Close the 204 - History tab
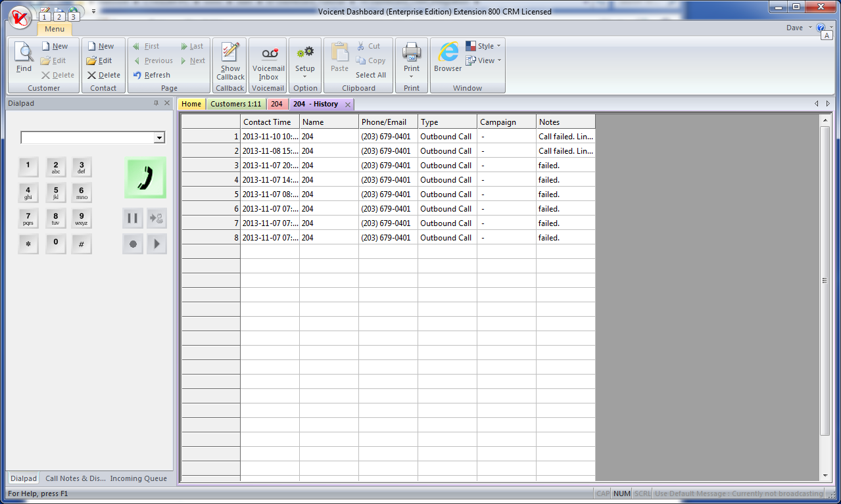Viewport: 841px width, 504px height. pos(348,104)
